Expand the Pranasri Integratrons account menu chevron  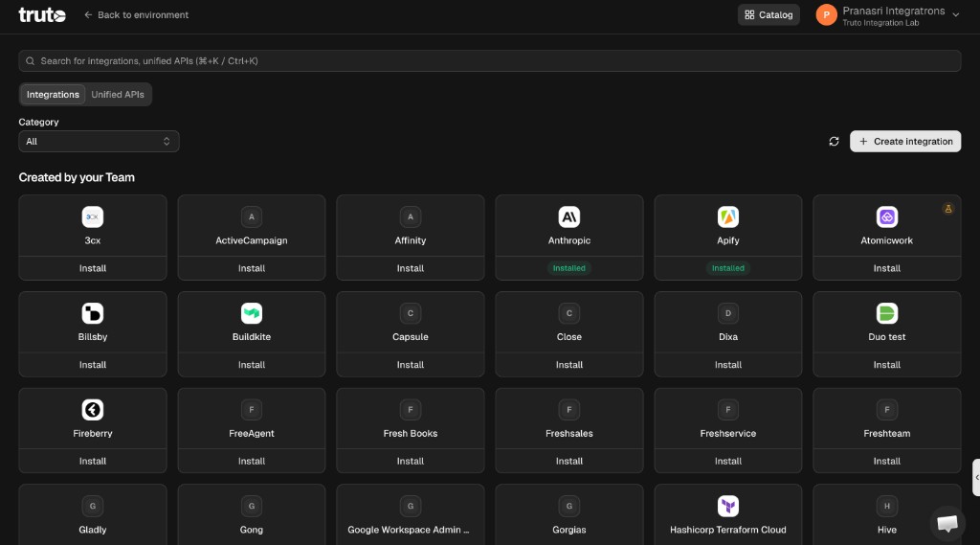click(x=955, y=15)
